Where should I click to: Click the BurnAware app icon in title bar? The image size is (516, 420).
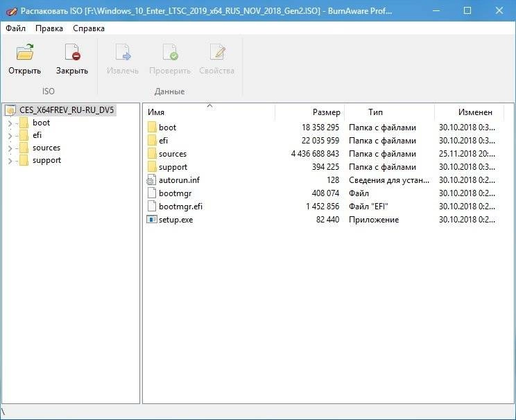pyautogui.click(x=11, y=11)
